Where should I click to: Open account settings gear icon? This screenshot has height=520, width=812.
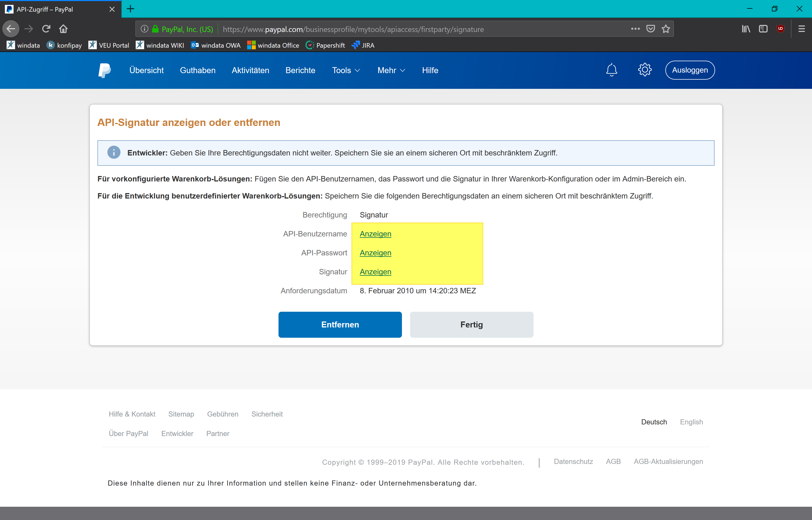coord(644,70)
